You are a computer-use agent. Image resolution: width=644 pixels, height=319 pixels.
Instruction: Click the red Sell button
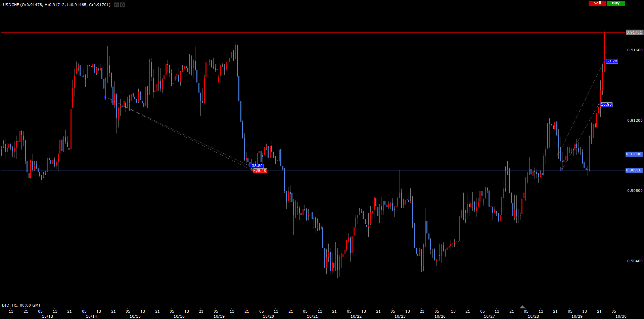coord(597,3)
